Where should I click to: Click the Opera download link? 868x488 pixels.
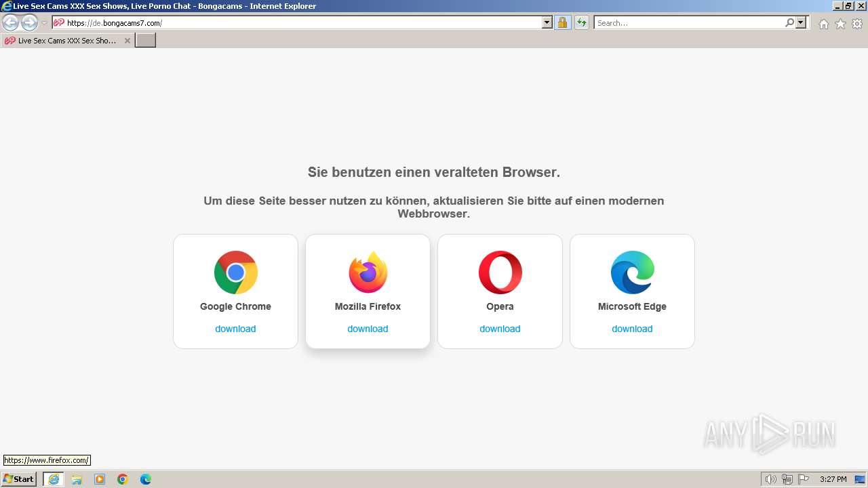pos(500,329)
